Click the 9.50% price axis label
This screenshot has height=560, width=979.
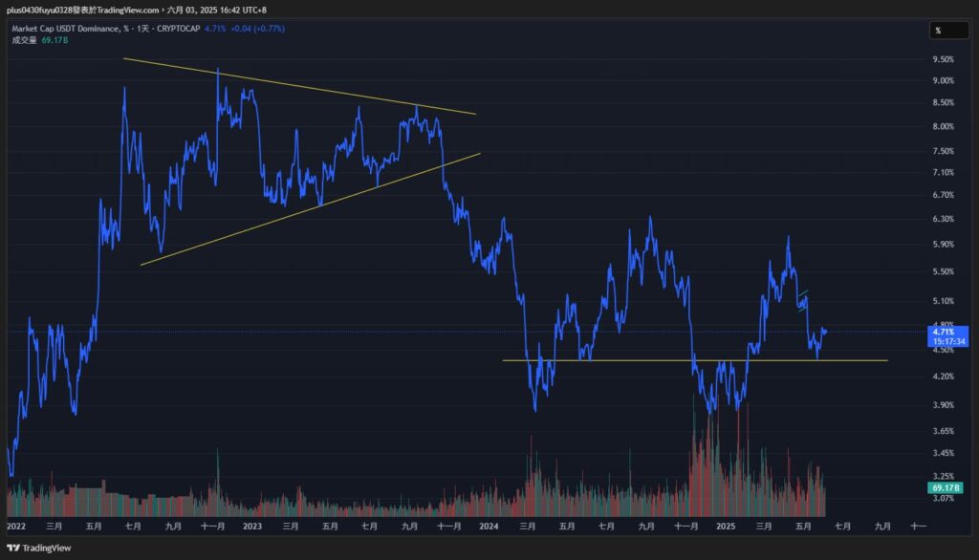(942, 59)
